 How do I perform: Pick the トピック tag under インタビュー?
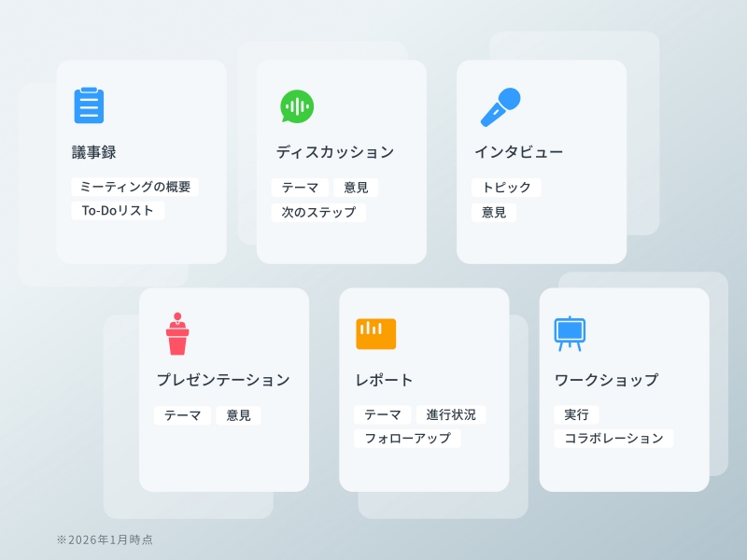[506, 188]
